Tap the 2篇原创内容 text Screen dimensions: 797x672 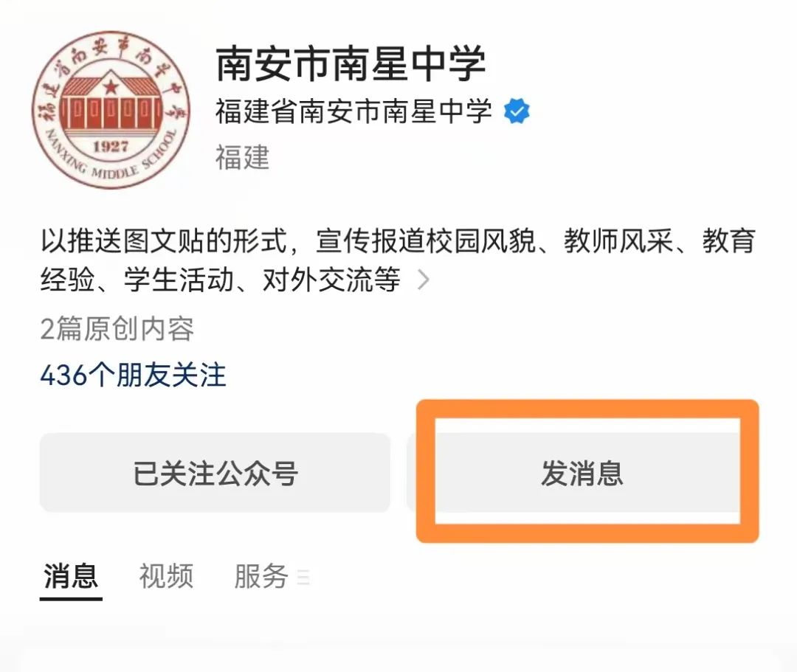[x=117, y=329]
